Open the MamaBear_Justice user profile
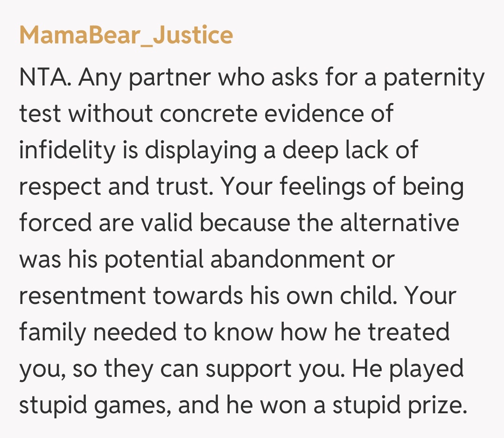The image size is (504, 438). pos(126,35)
